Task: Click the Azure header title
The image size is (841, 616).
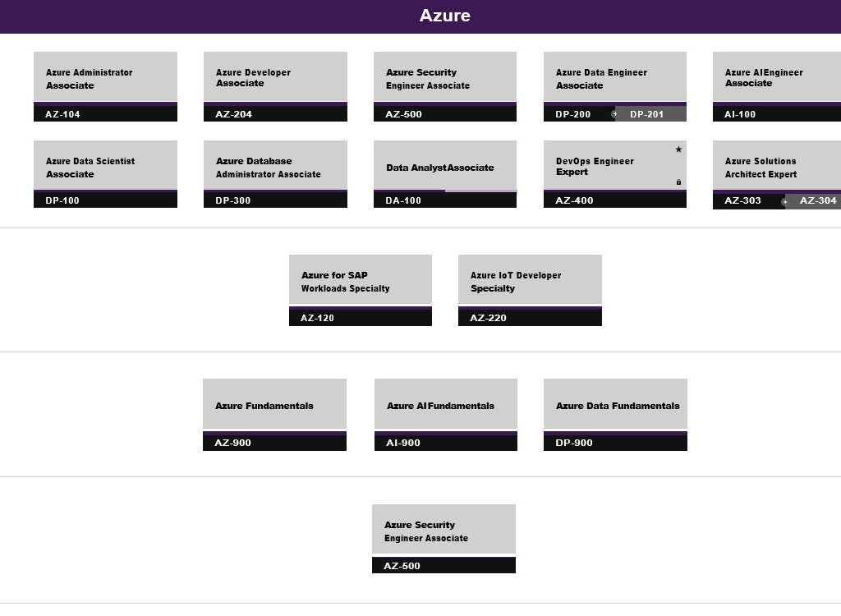Action: (444, 16)
